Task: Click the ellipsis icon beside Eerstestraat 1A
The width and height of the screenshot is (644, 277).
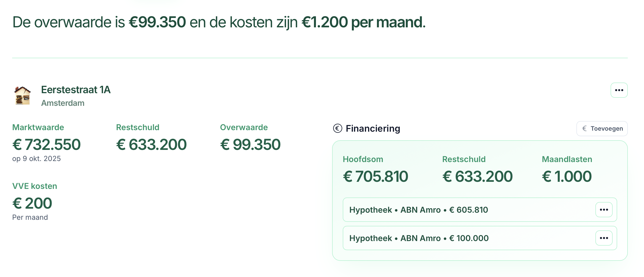Action: pos(619,90)
